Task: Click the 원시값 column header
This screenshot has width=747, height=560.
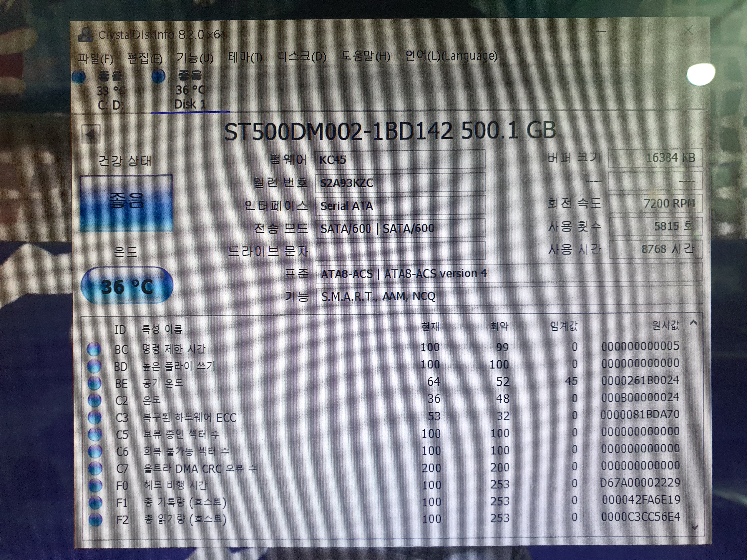Action: click(665, 325)
